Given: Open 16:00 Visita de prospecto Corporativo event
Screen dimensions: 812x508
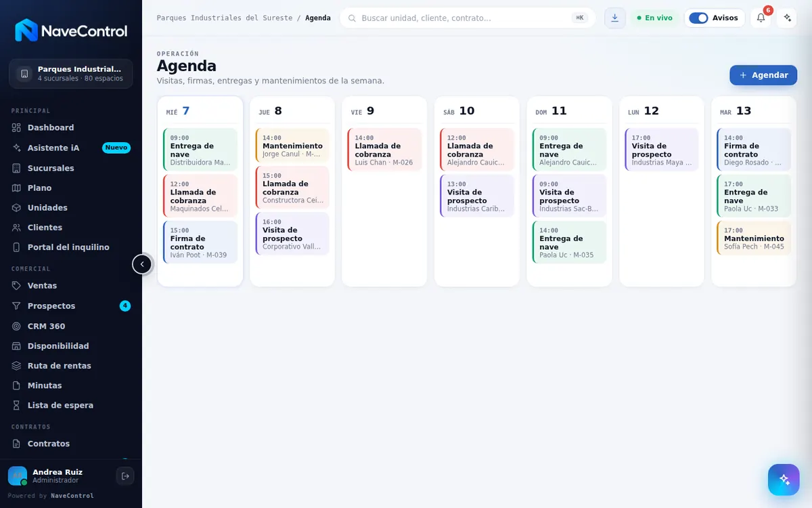Looking at the screenshot, I should 292,234.
